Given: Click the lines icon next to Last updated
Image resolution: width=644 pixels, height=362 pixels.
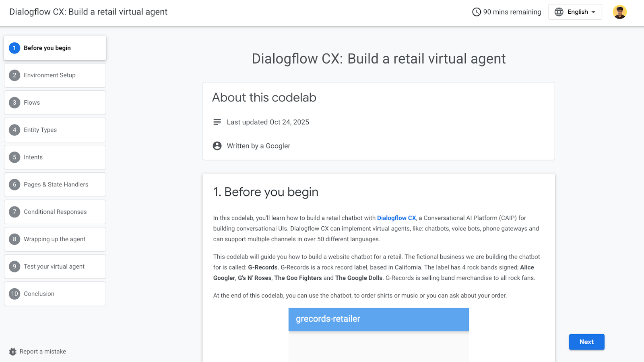Looking at the screenshot, I should click(217, 122).
